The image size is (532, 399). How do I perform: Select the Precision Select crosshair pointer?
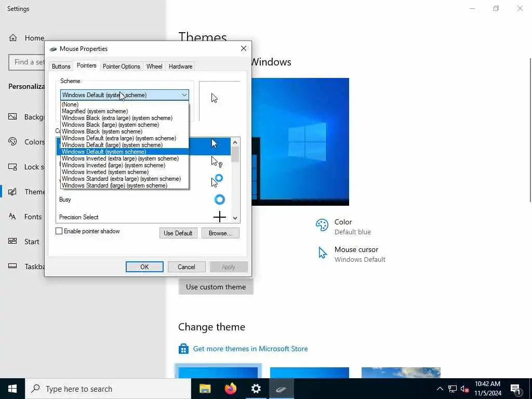220,217
